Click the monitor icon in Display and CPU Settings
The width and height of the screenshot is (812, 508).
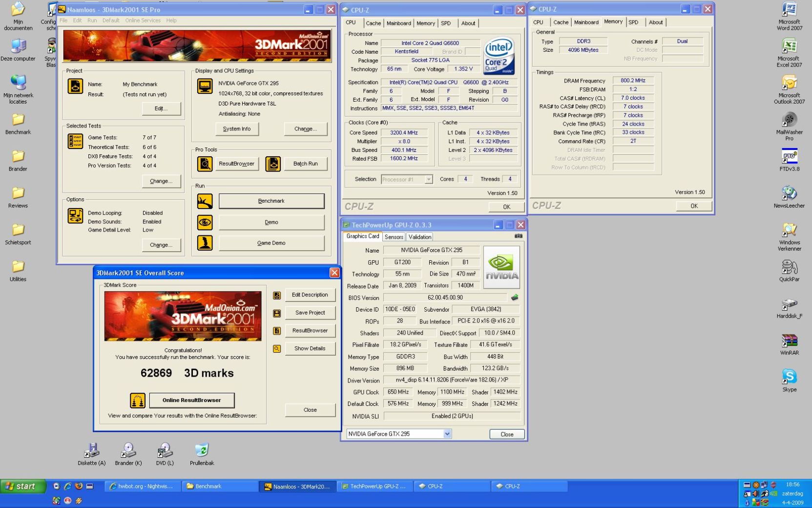pos(205,86)
